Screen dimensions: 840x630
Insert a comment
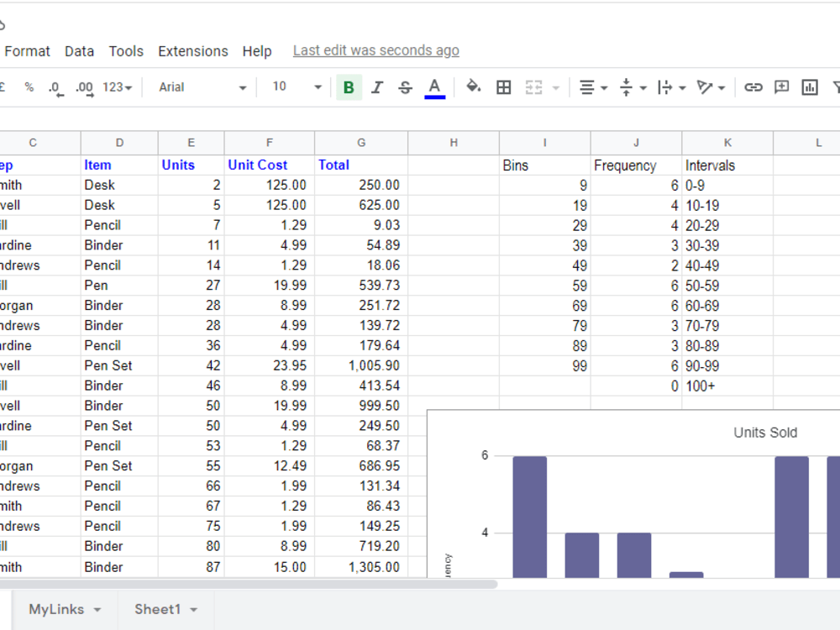click(781, 87)
